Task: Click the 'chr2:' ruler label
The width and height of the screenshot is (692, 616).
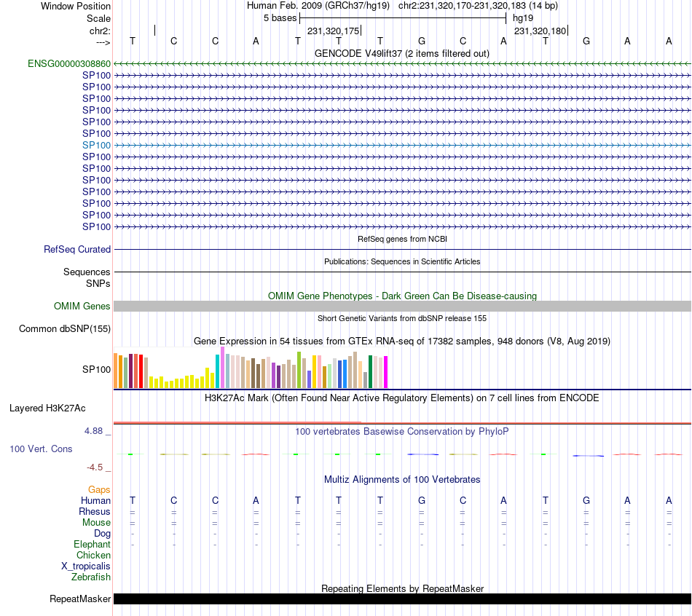Action: coord(100,31)
